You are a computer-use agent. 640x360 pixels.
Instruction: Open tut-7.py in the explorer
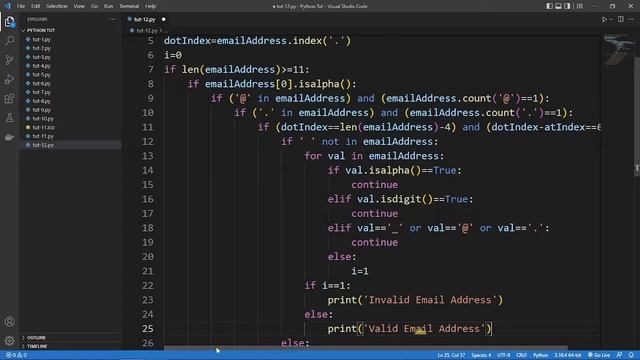(41, 92)
